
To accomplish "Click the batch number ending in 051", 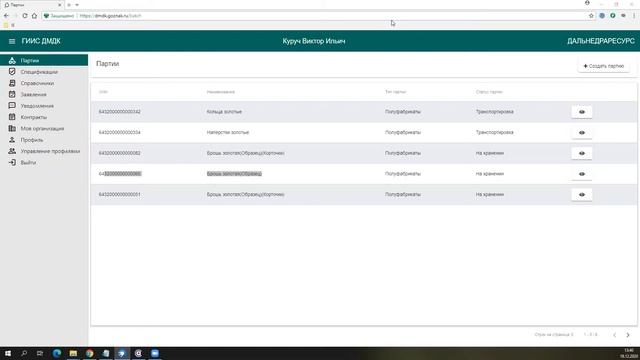I will 120,195.
